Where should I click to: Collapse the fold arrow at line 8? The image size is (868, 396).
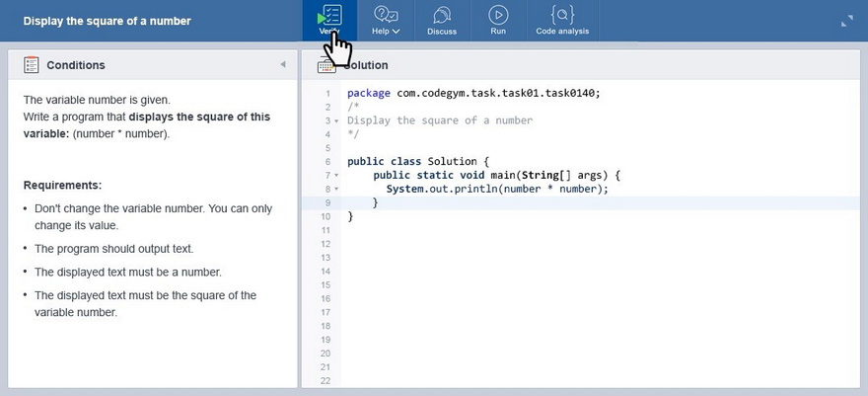tap(336, 190)
